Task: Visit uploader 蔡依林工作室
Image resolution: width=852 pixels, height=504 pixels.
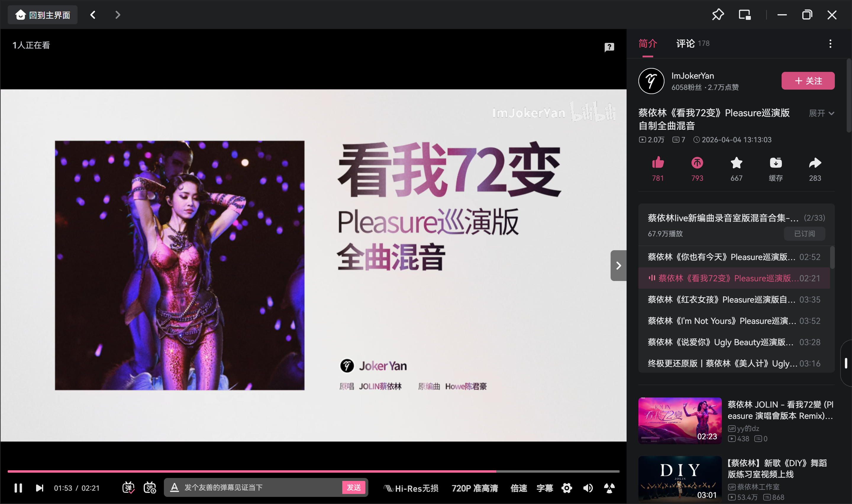Action: click(x=753, y=487)
